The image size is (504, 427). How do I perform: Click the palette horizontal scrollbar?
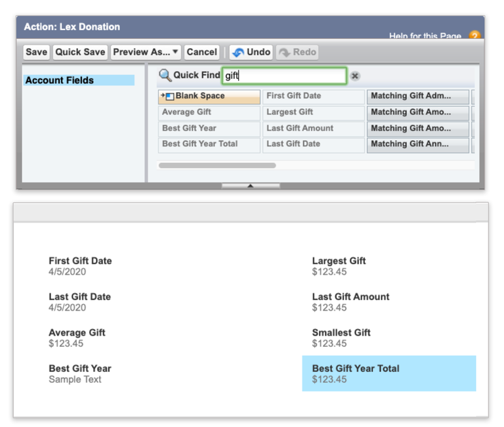coord(217,166)
